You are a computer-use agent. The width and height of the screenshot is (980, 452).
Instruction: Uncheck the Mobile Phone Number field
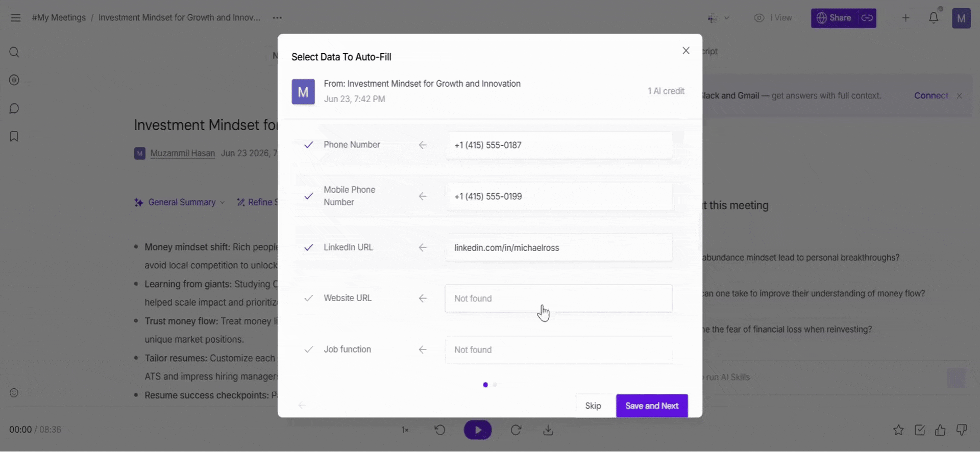click(x=308, y=196)
